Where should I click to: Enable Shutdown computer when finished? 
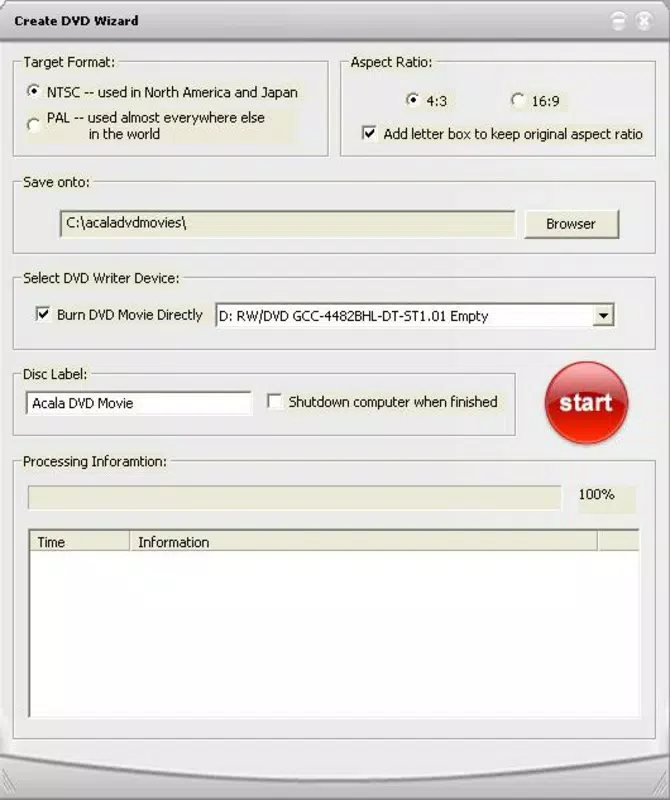275,401
